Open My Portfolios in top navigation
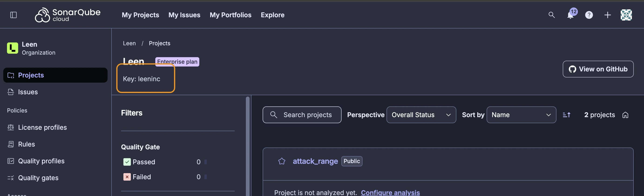 [x=230, y=15]
